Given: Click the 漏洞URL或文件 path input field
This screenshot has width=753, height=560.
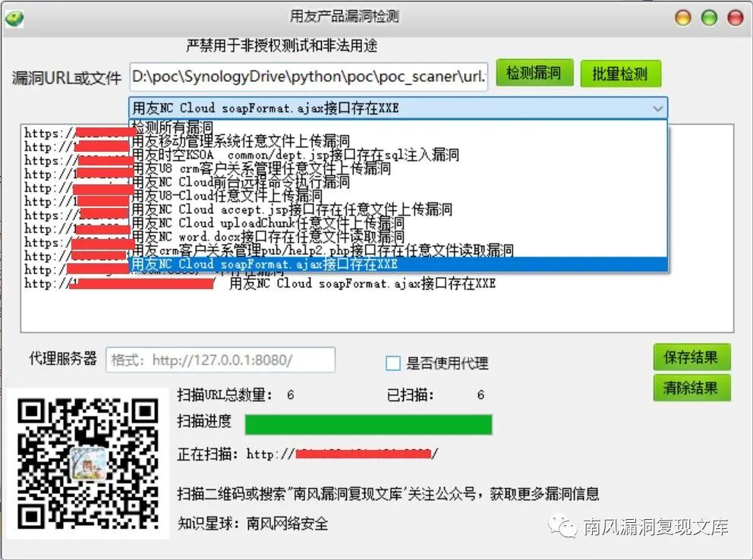Looking at the screenshot, I should tap(309, 77).
